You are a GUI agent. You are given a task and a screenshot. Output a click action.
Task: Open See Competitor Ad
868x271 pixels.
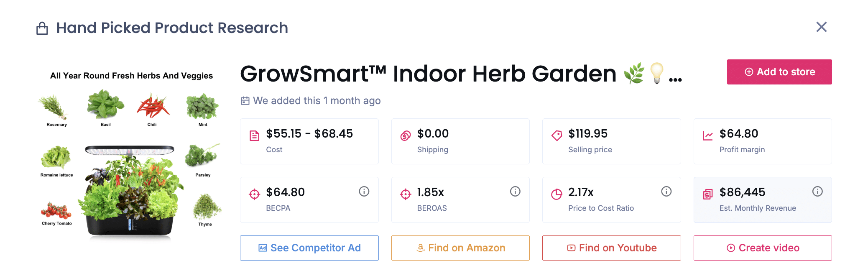309,248
